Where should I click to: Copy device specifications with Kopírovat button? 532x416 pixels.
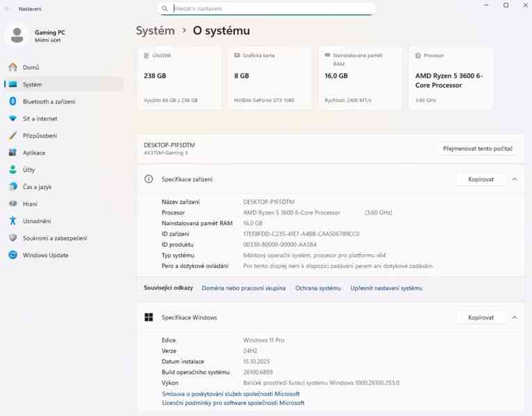[481, 179]
